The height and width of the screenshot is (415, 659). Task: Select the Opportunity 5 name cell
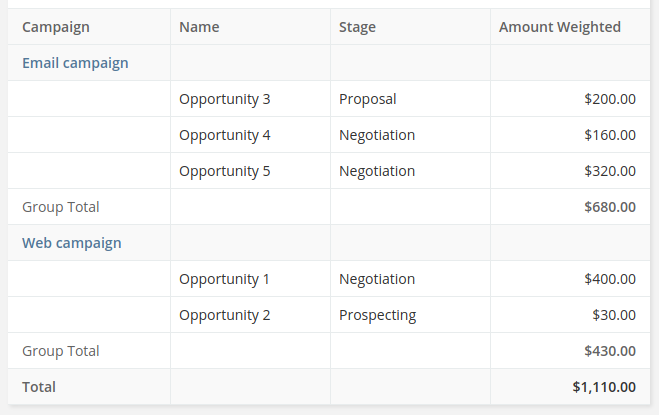pos(225,171)
